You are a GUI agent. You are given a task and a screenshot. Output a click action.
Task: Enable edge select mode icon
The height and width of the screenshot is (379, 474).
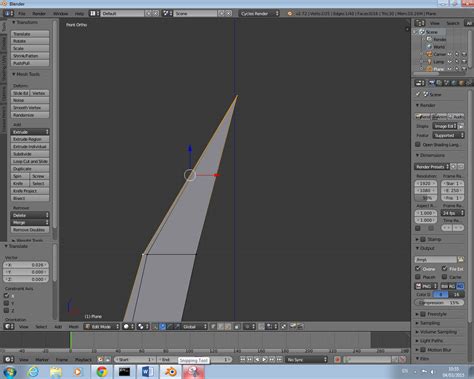tap(221, 326)
